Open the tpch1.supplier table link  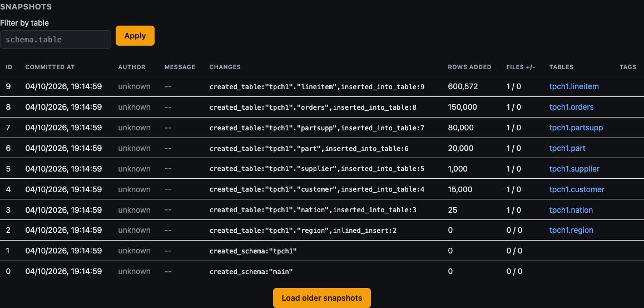[574, 169]
